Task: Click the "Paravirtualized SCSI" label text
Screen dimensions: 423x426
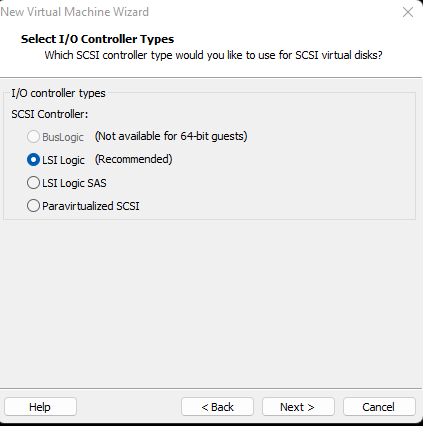Action: pyautogui.click(x=91, y=206)
